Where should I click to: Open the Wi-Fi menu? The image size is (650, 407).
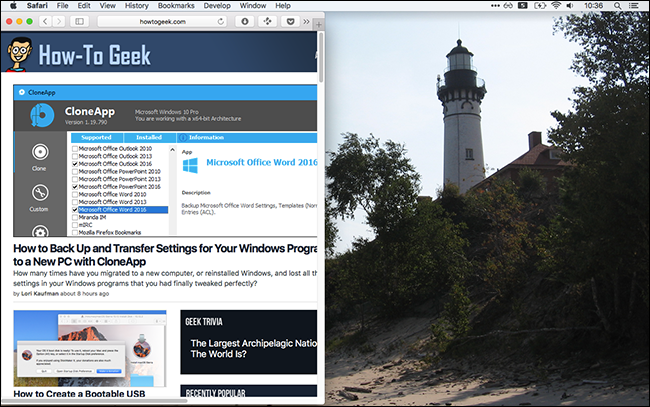556,5
